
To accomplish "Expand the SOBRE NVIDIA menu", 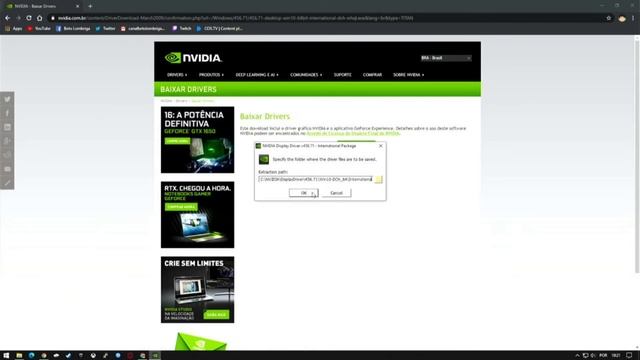I will click(408, 75).
